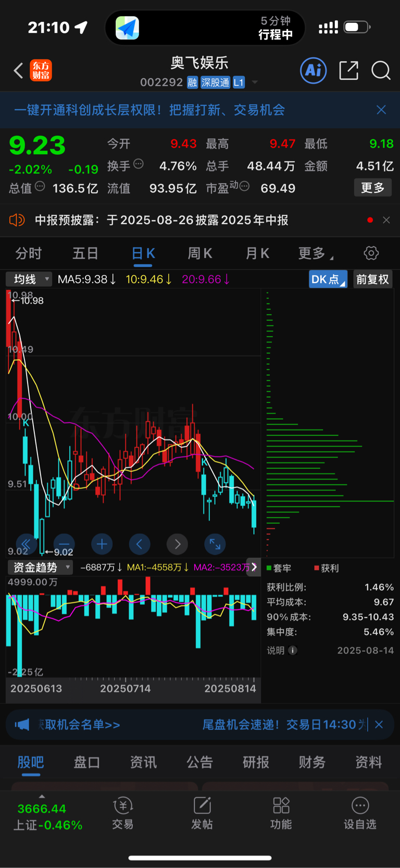Open the 资金趋势 indicator dropdown
Viewport: 400px width, 868px height.
[x=40, y=567]
